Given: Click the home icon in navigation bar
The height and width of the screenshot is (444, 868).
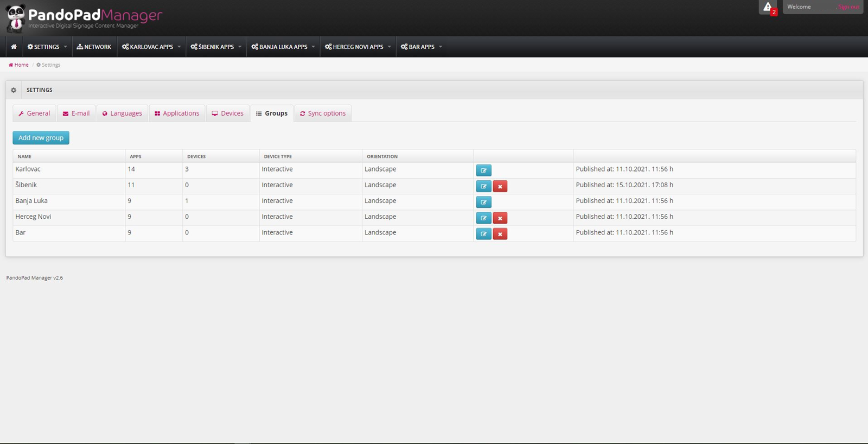Looking at the screenshot, I should coord(14,47).
